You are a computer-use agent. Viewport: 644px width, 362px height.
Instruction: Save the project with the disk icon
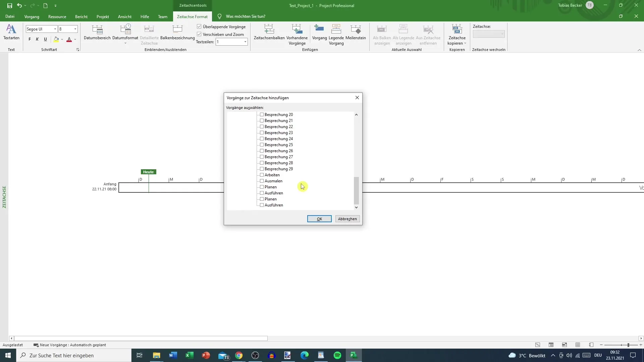(x=10, y=6)
